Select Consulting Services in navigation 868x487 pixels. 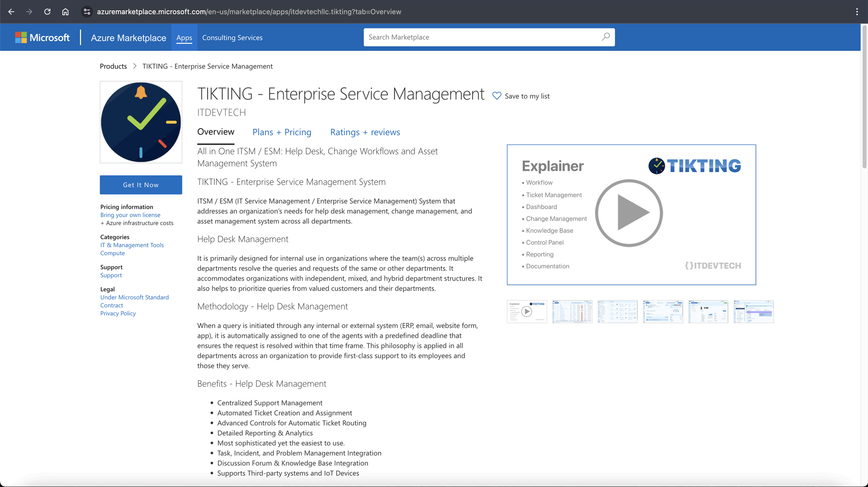[x=232, y=37]
